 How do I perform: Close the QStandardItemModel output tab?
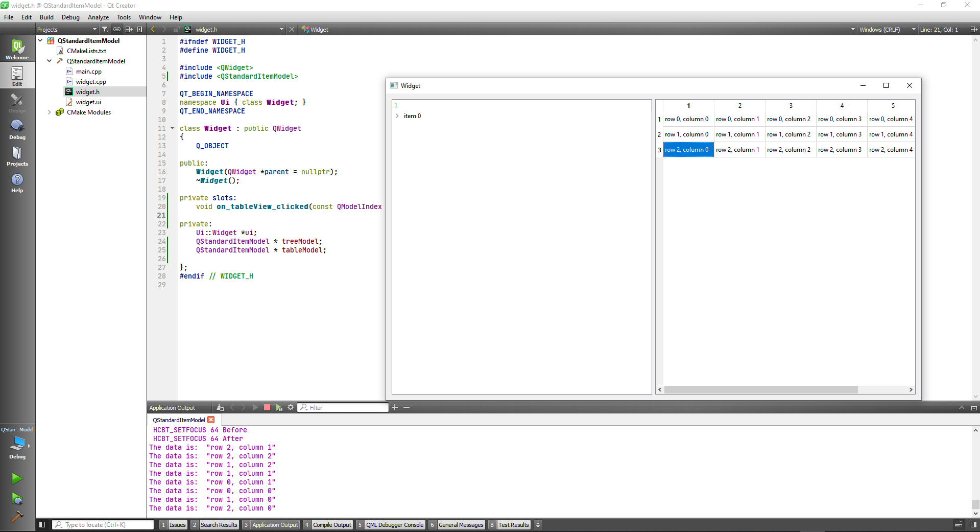pyautogui.click(x=211, y=420)
